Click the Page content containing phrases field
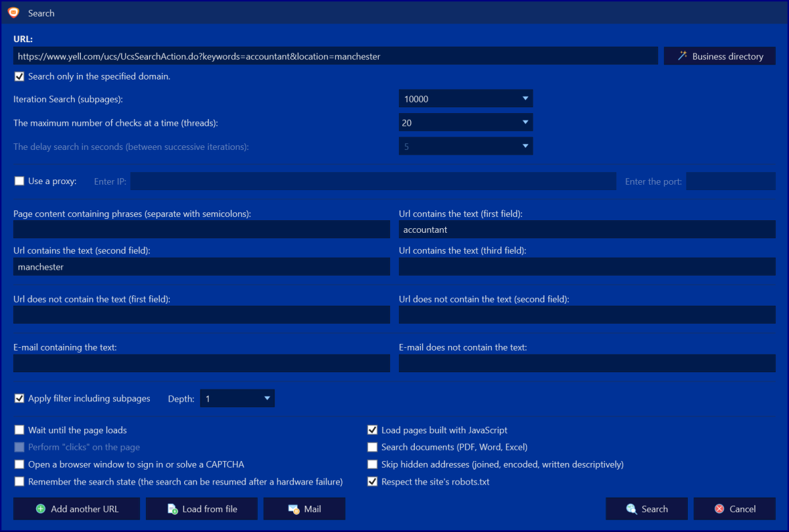Viewport: 789px width, 532px height. coord(202,230)
